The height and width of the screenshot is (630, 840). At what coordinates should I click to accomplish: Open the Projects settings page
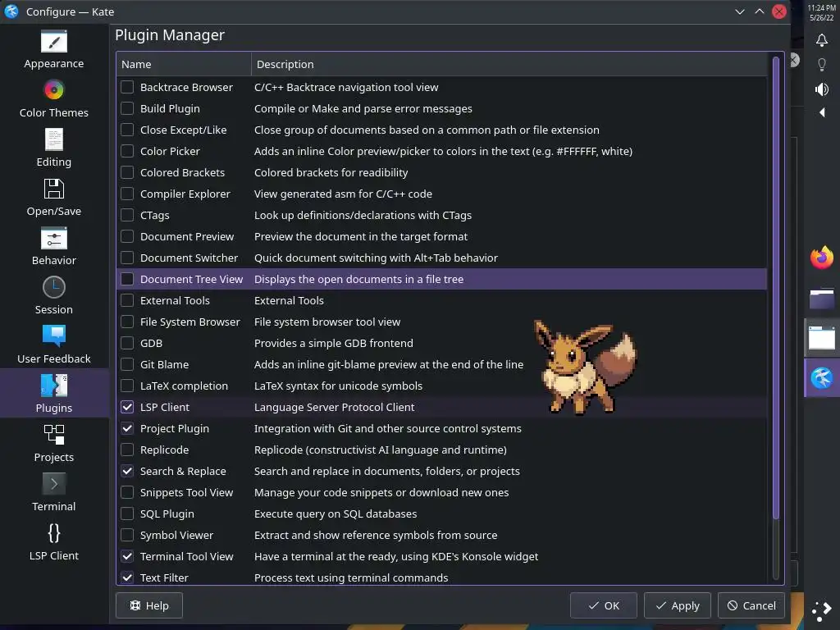[53, 444]
